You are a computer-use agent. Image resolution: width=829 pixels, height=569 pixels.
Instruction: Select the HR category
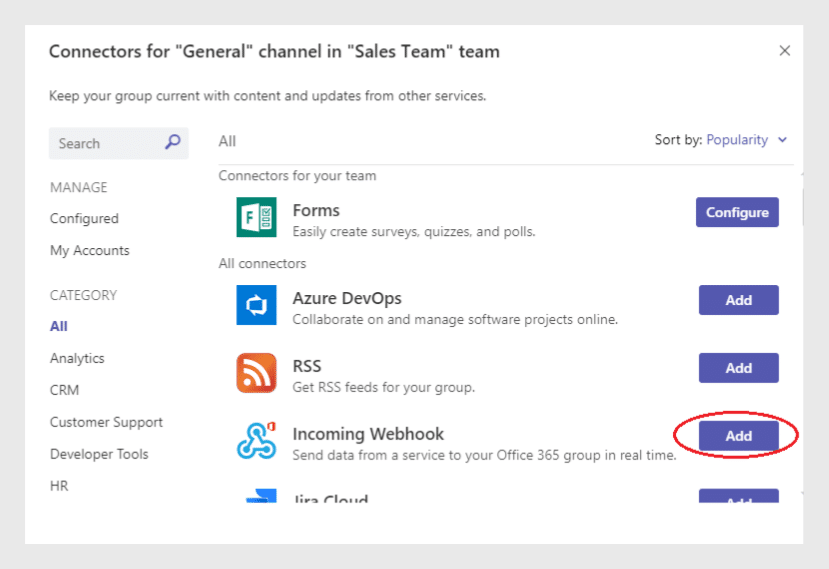tap(59, 485)
